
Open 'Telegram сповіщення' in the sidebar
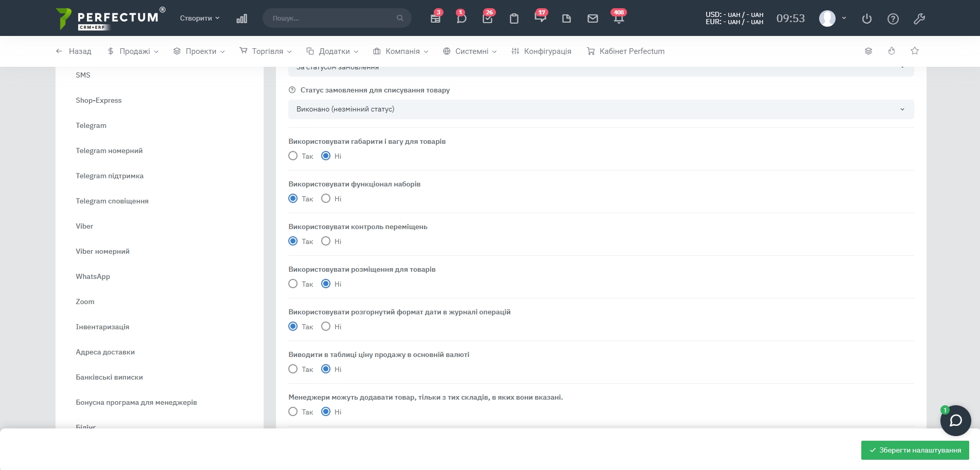[112, 201]
